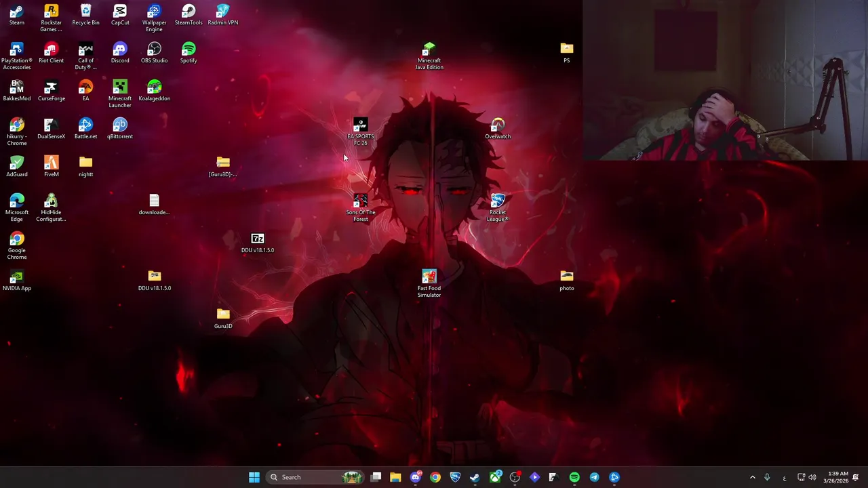Select the EA SPORTS FC 26 shortcut
Viewport: 868px width, 488px height.
(361, 132)
